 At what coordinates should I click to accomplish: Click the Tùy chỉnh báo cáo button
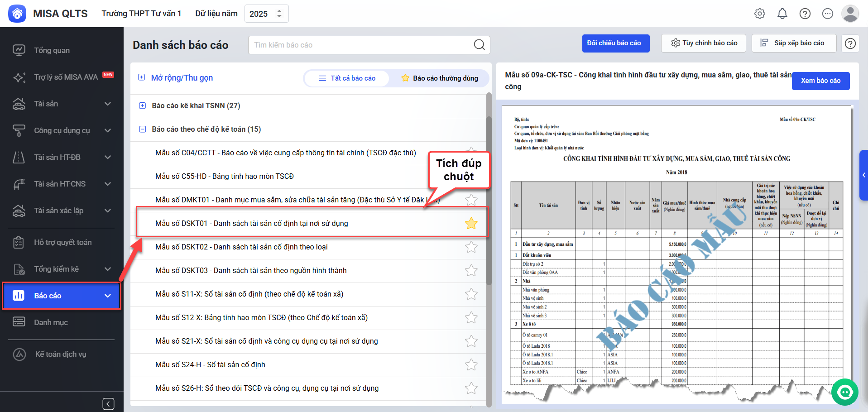[704, 43]
